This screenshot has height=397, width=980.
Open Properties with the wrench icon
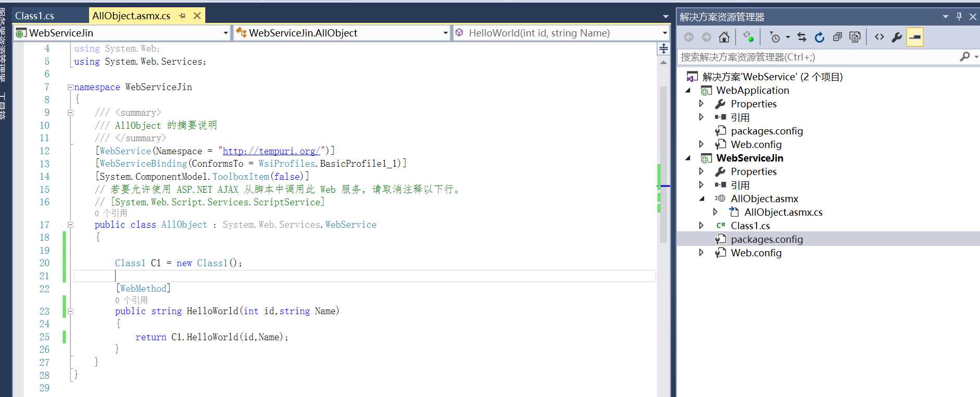897,37
